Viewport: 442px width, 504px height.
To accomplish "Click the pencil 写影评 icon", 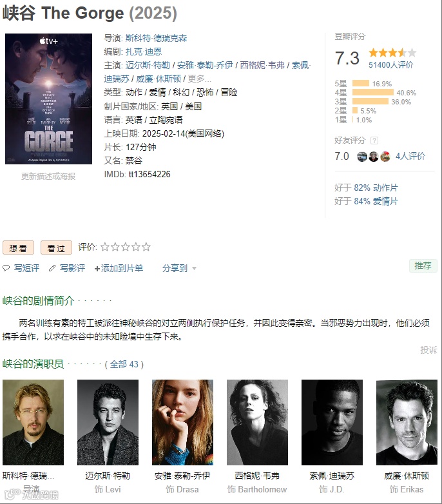I will point(52,268).
